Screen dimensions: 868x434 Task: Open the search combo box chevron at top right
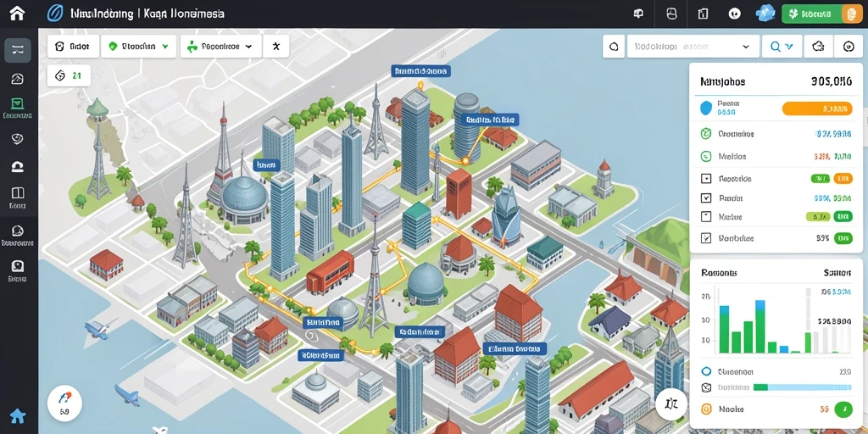[x=746, y=47]
